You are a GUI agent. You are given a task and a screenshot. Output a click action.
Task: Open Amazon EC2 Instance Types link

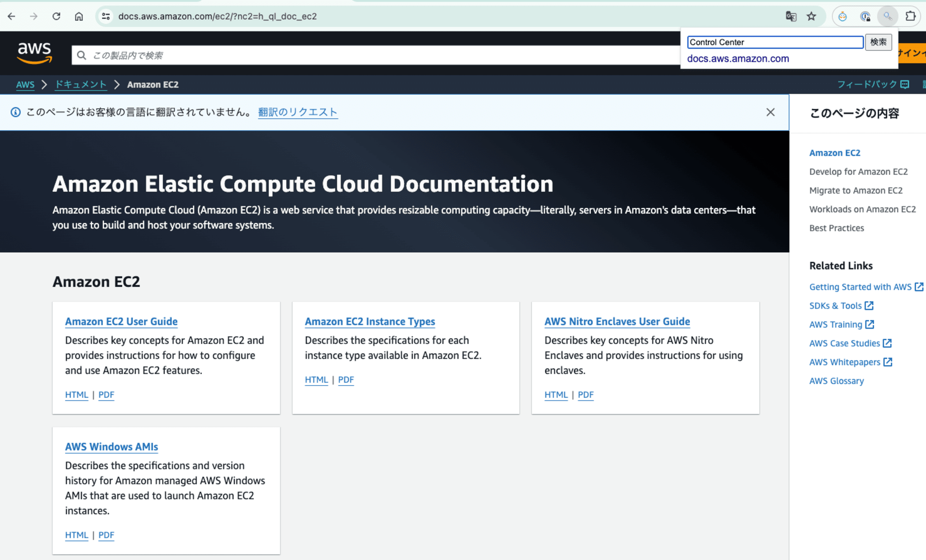[370, 321]
